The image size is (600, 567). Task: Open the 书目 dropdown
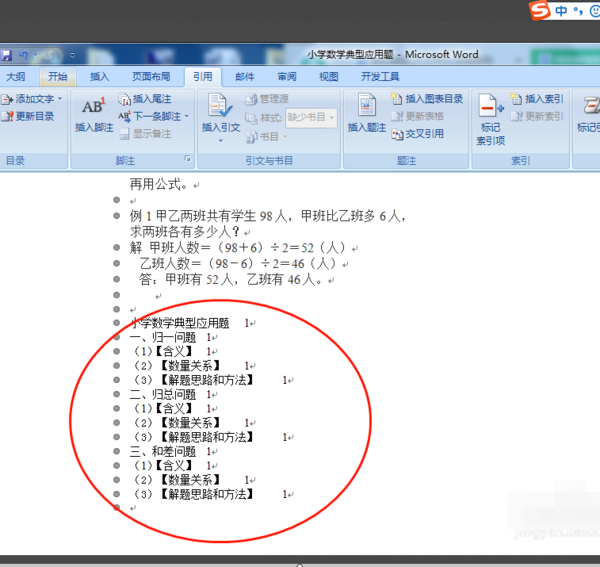click(x=266, y=137)
